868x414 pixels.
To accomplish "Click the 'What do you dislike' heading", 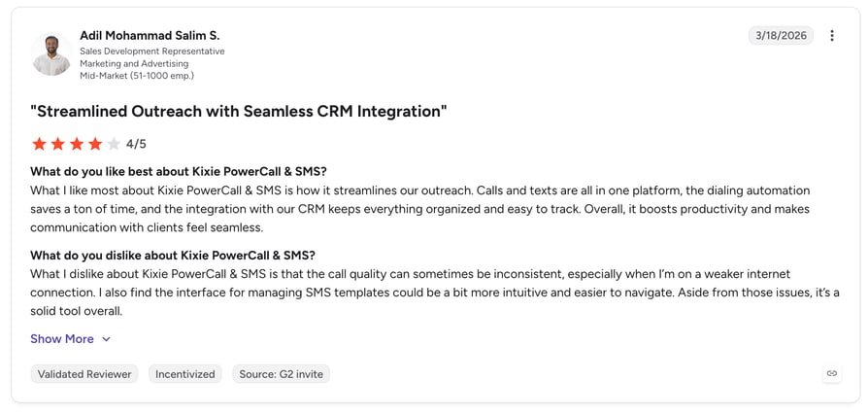I will (x=173, y=256).
